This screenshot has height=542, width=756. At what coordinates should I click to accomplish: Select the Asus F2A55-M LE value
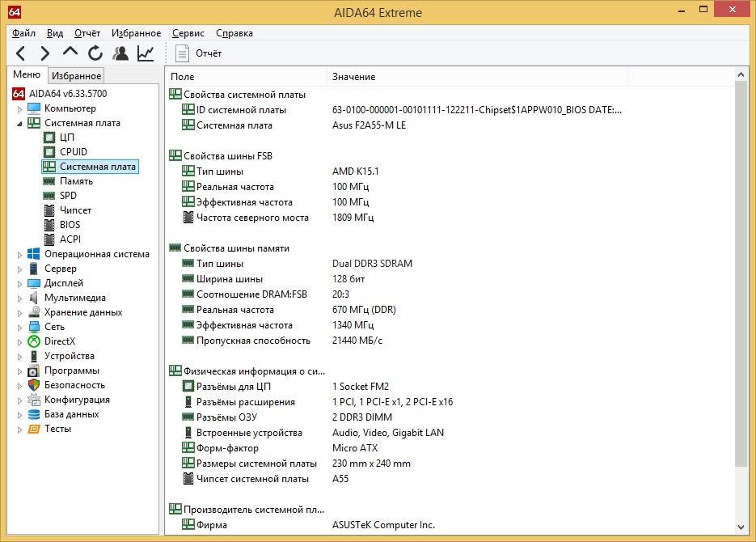click(369, 125)
